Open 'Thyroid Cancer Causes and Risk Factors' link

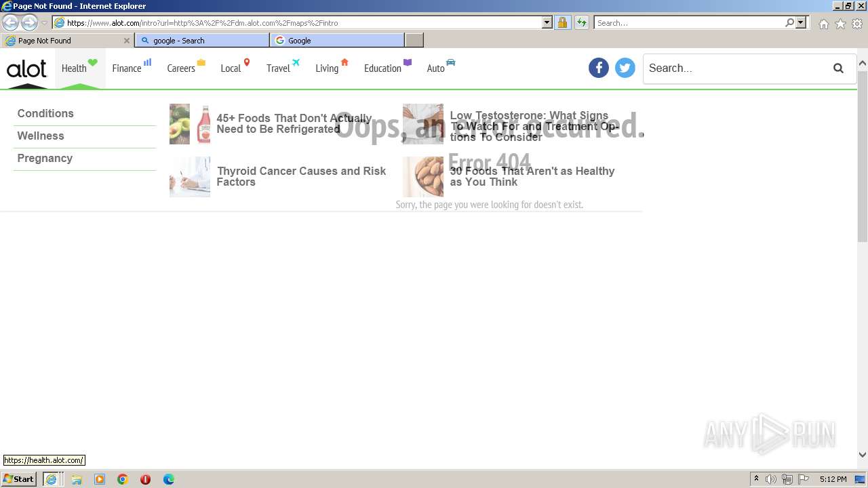tap(301, 176)
